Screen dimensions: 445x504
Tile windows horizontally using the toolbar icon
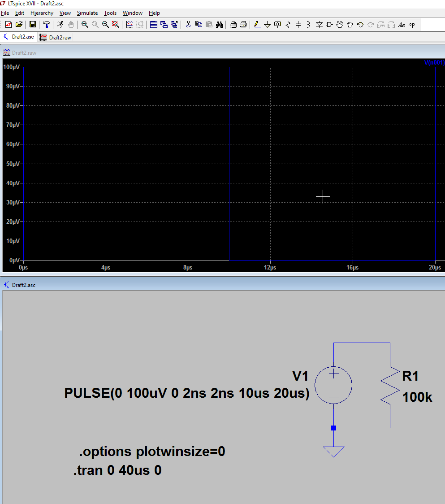[x=154, y=24]
